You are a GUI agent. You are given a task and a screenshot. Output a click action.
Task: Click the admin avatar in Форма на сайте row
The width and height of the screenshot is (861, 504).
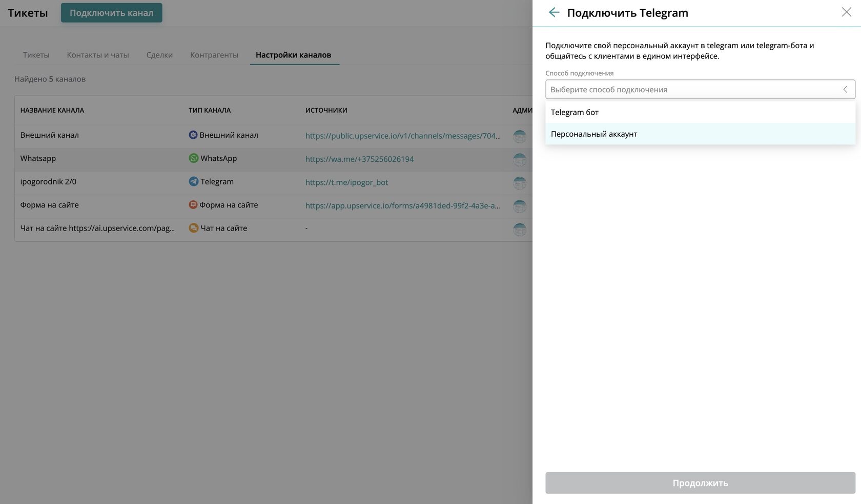[x=520, y=206]
